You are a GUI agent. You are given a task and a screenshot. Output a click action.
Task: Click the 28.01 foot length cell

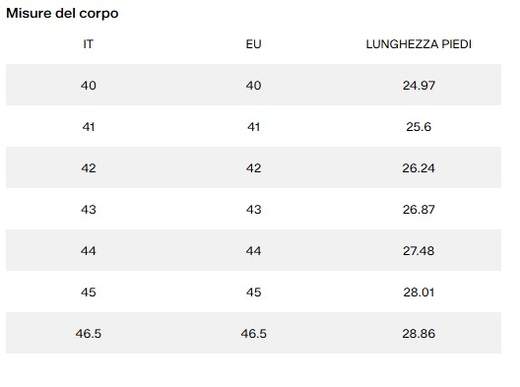click(419, 292)
